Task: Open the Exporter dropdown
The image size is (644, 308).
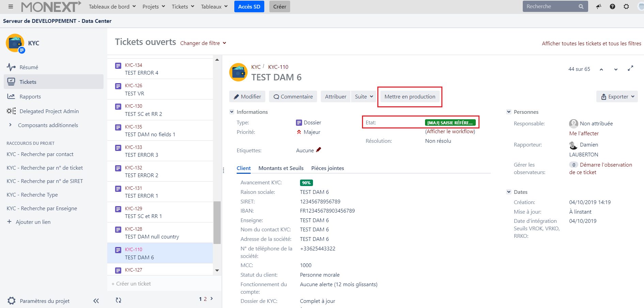Action: [x=617, y=96]
